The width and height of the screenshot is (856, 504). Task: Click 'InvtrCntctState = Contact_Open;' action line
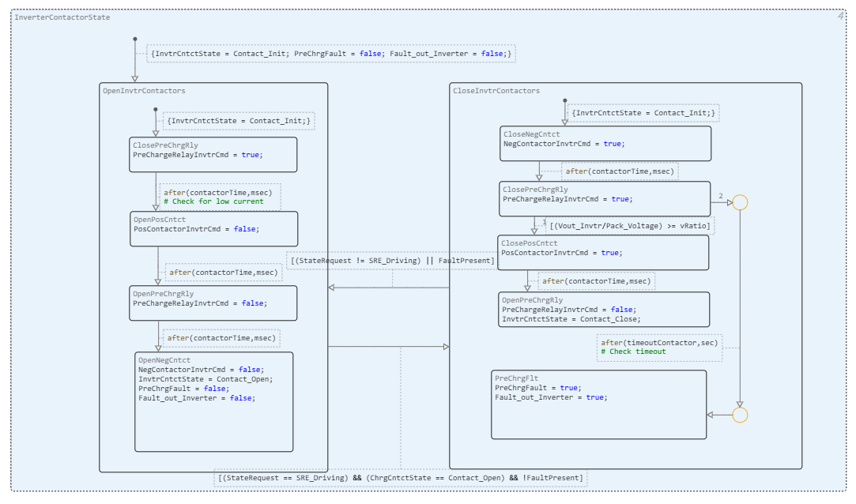point(206,380)
